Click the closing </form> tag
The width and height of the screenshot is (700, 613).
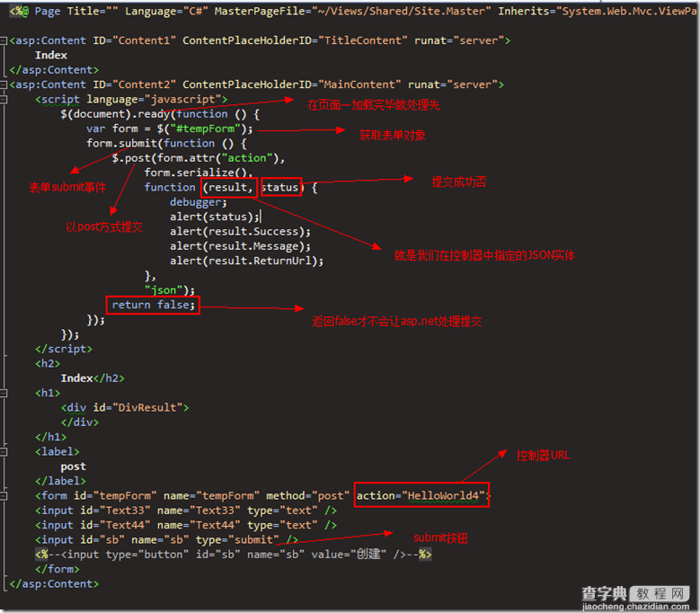[58, 570]
